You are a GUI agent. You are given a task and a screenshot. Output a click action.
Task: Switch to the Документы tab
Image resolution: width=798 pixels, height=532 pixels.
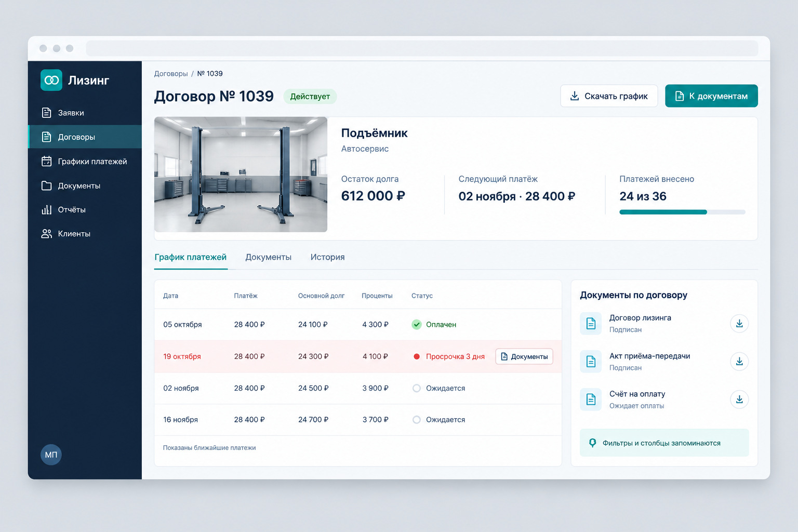(269, 257)
